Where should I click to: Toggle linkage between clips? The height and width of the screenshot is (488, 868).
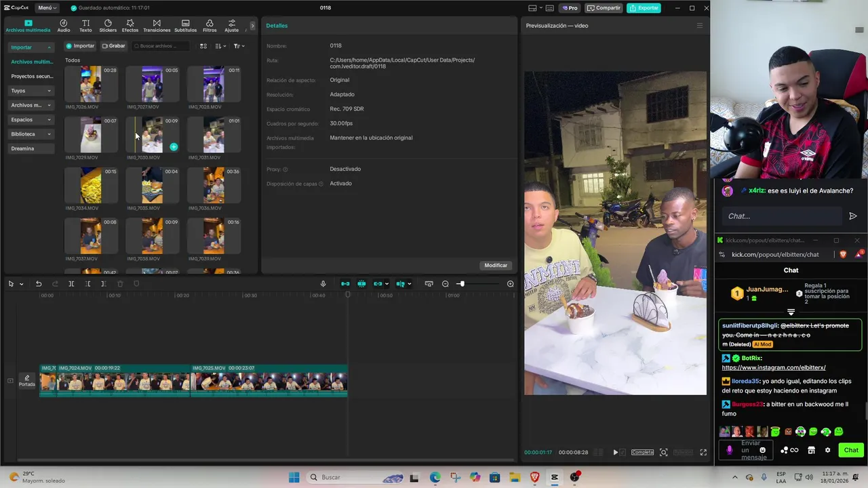coord(378,284)
